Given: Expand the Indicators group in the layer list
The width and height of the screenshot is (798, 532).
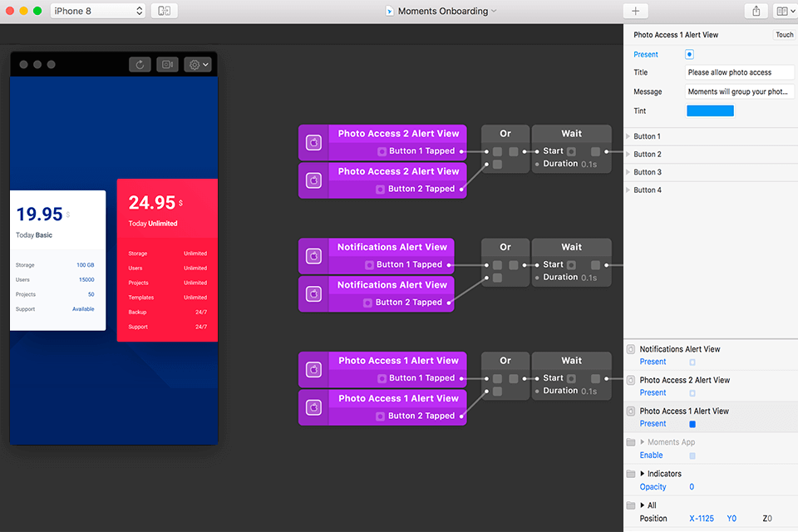Looking at the screenshot, I should (x=642, y=474).
